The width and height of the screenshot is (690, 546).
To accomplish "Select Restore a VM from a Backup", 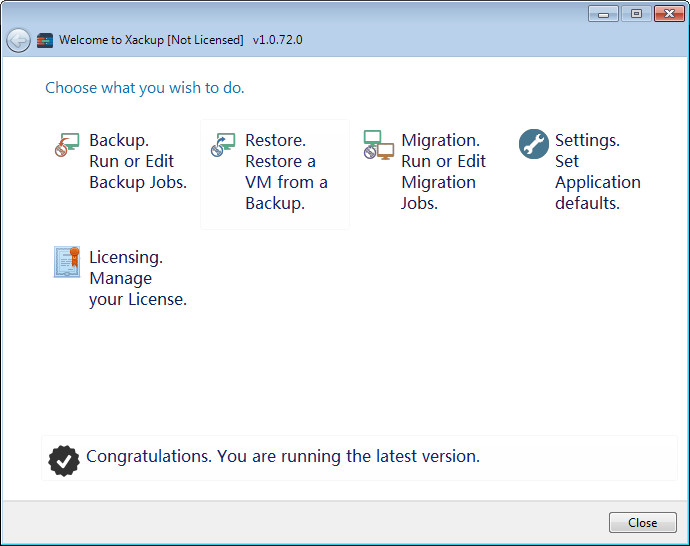I will [286, 172].
